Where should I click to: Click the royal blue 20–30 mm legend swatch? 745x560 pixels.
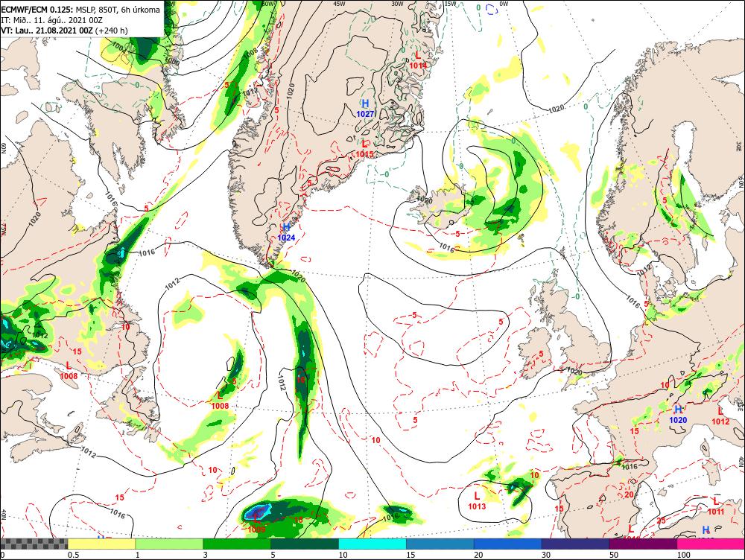[507, 544]
